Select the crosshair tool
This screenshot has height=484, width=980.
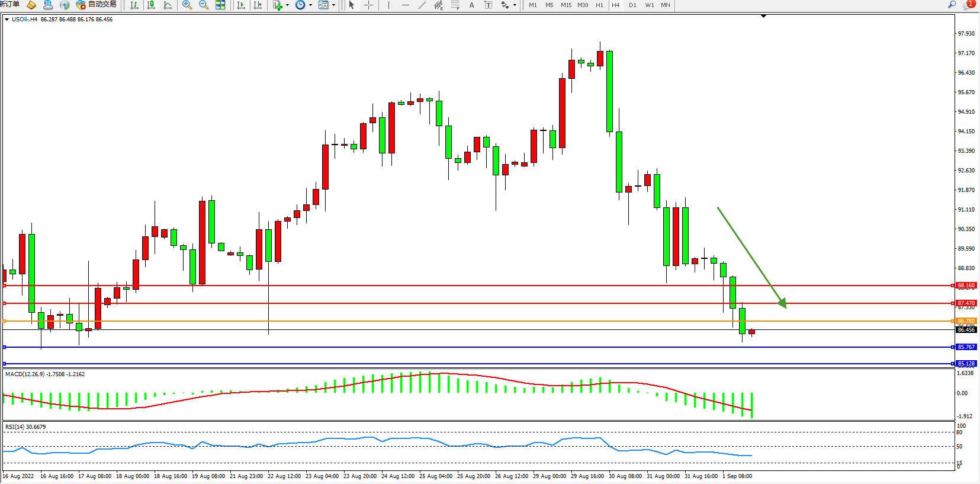[368, 5]
